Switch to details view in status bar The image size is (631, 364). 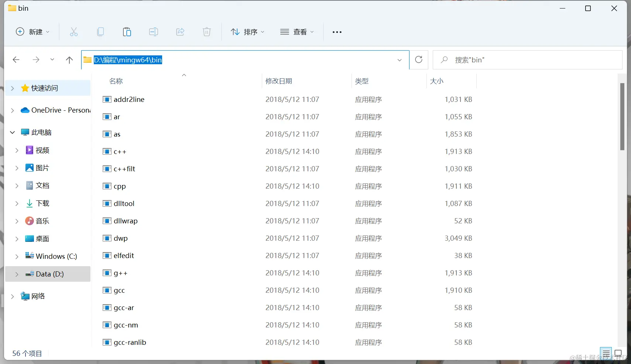(606, 353)
